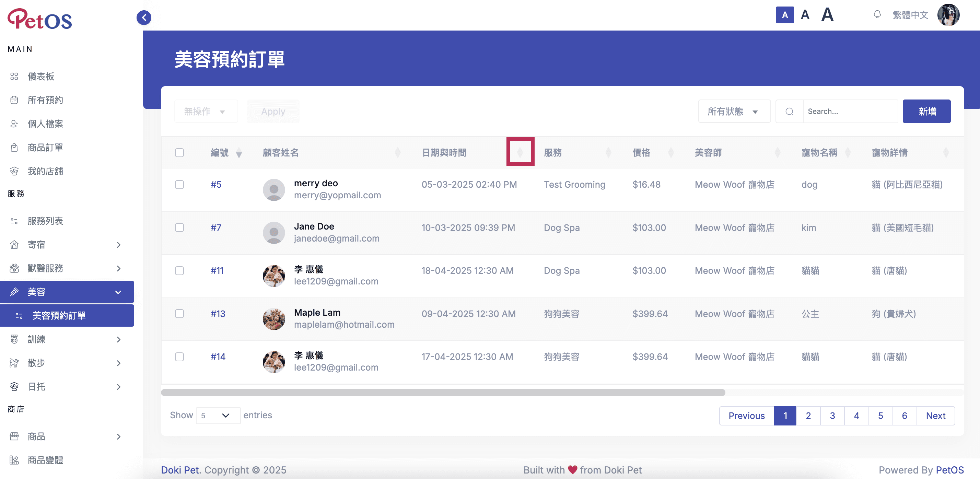Click the PetOS logo

point(39,19)
